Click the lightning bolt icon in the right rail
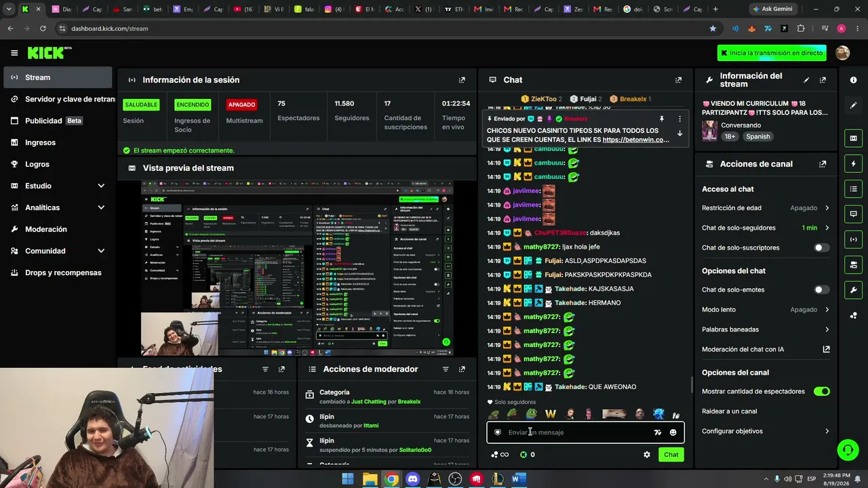 [853, 163]
